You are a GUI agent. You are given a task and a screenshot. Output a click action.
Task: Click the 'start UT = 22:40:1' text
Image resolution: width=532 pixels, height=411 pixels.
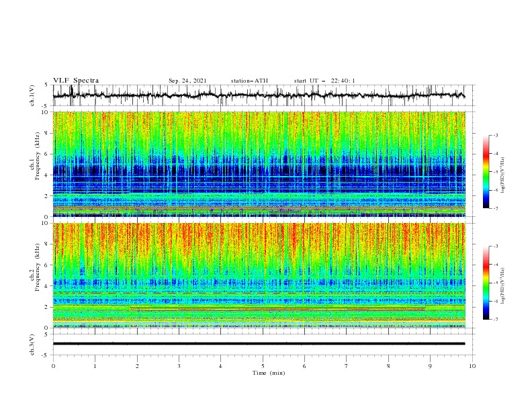[324, 81]
